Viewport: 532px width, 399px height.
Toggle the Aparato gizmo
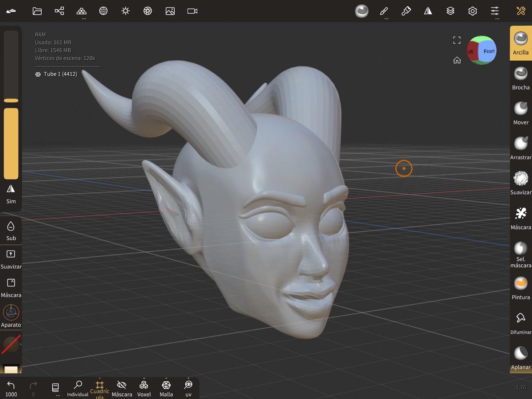11,316
